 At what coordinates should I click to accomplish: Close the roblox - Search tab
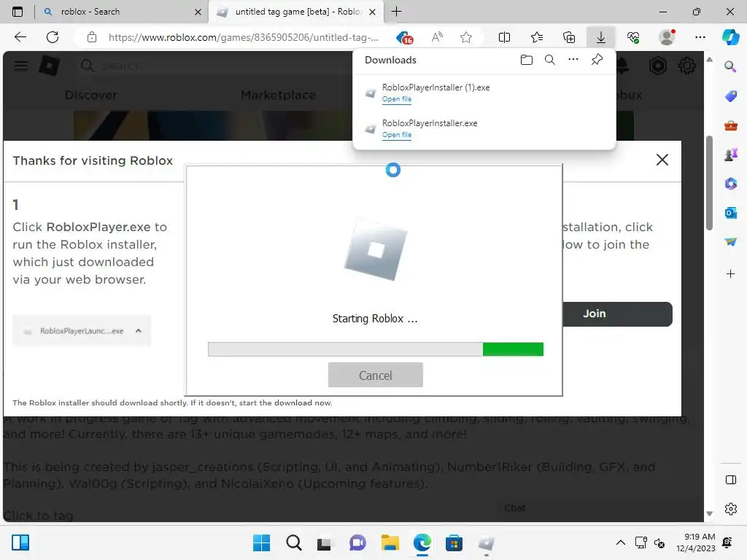click(x=198, y=12)
